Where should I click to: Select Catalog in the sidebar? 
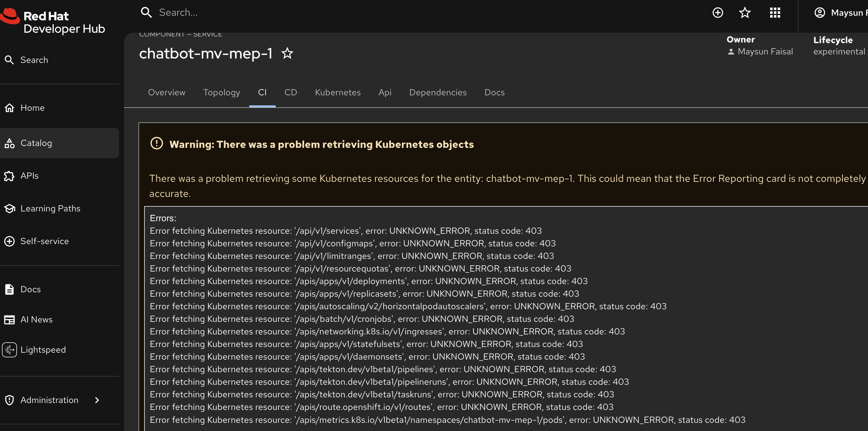coord(36,143)
